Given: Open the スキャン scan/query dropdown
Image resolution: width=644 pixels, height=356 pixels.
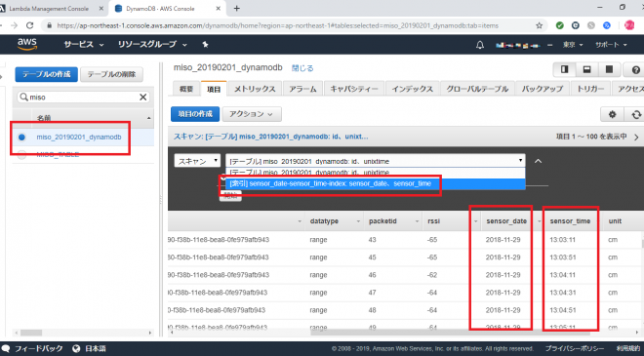Looking at the screenshot, I should [197, 161].
